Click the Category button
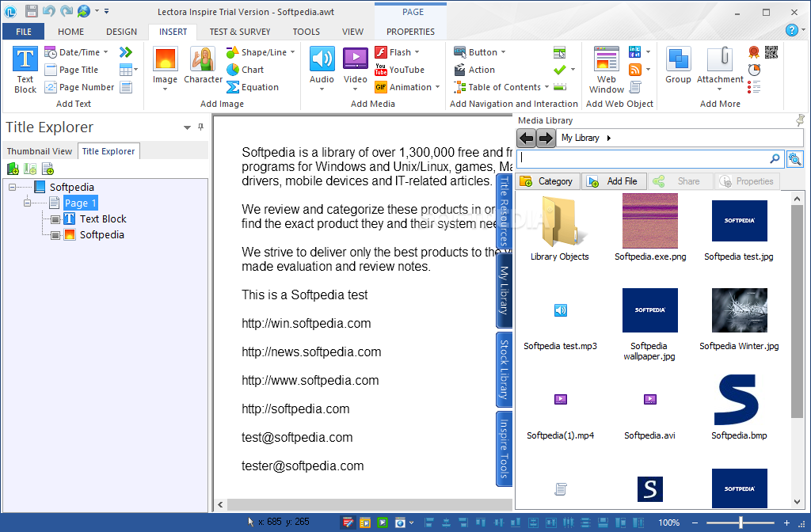 pos(548,181)
